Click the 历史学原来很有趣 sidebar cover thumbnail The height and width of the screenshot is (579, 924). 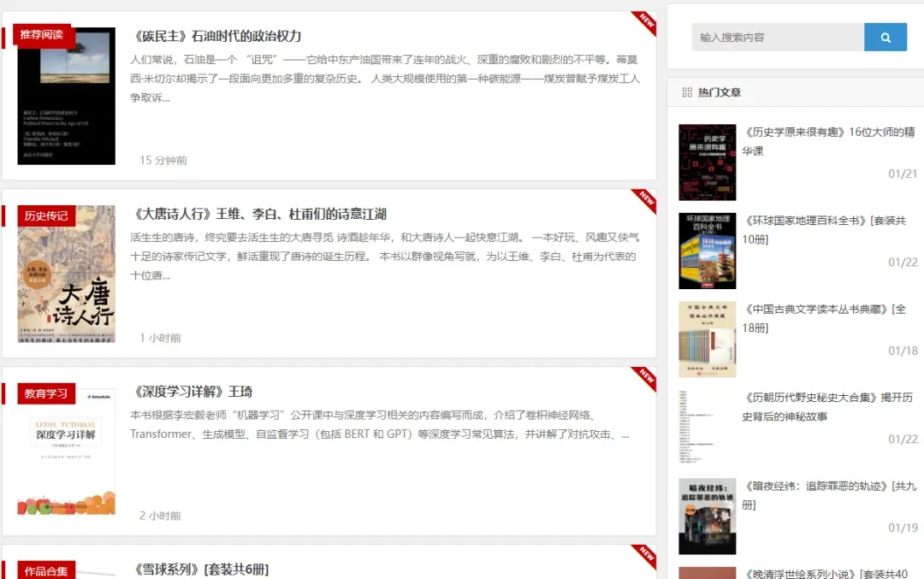coord(708,162)
